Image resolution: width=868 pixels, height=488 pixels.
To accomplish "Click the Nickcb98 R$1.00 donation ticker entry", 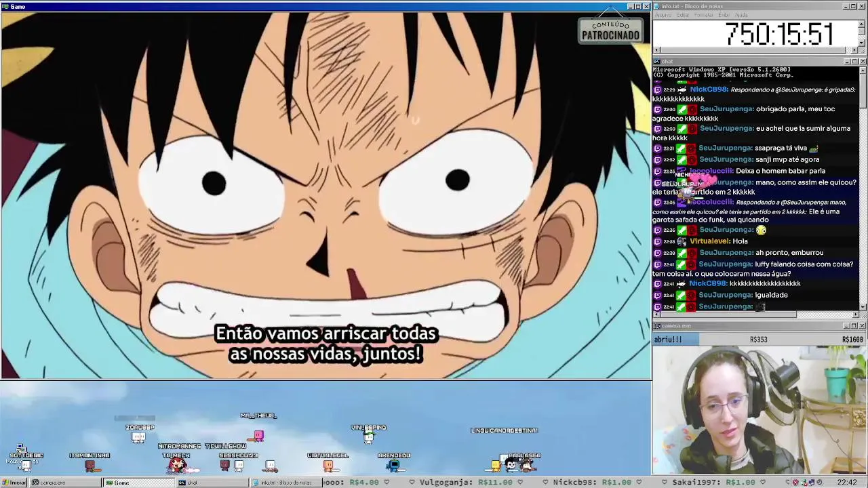I will click(x=592, y=483).
